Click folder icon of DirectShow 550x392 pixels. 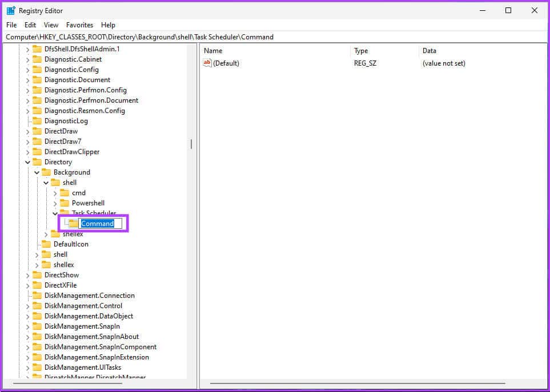coord(37,275)
